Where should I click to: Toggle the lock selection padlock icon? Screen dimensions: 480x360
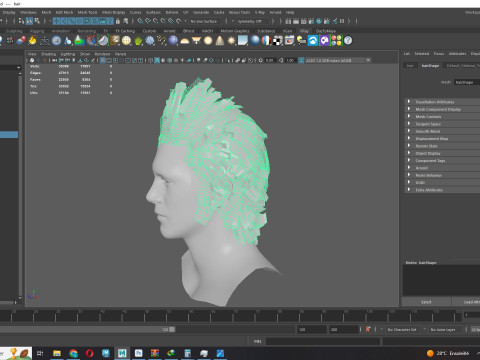[118, 21]
